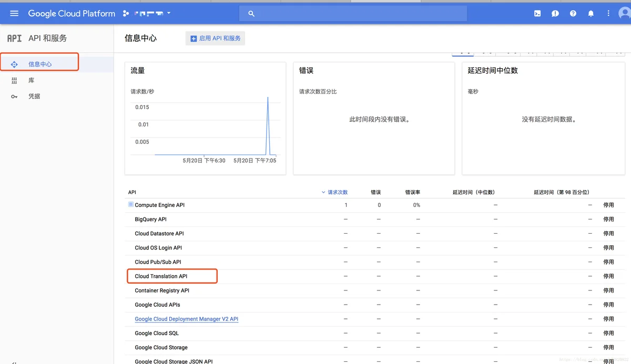Screen dimensions: 631x364
Task: Click the Compute Engine API row icon
Action: [x=131, y=204]
